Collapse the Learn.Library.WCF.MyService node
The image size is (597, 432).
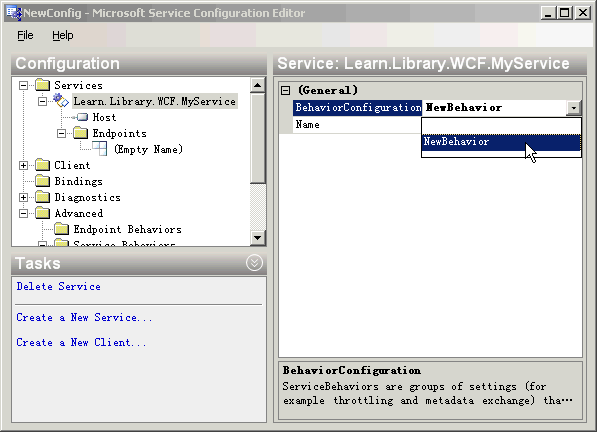[x=42, y=101]
